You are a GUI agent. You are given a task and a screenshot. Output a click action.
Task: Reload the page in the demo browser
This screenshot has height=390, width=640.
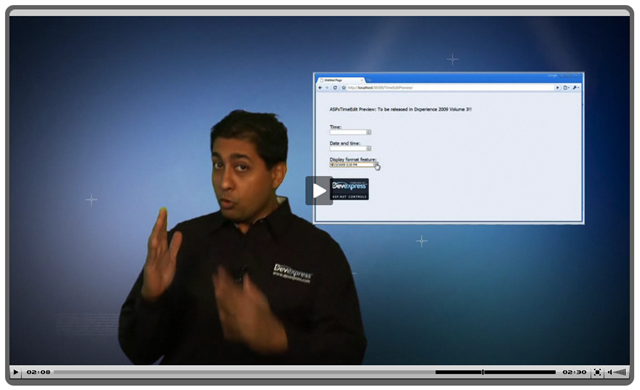coord(335,88)
